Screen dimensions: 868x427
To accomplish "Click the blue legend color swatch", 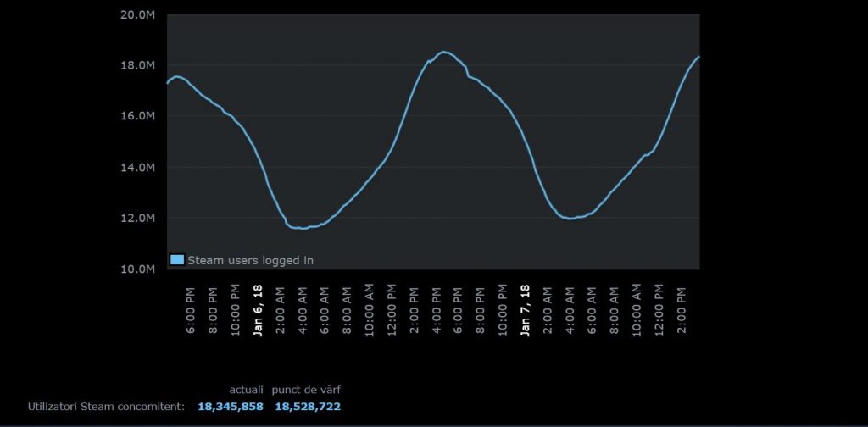I will [x=177, y=260].
